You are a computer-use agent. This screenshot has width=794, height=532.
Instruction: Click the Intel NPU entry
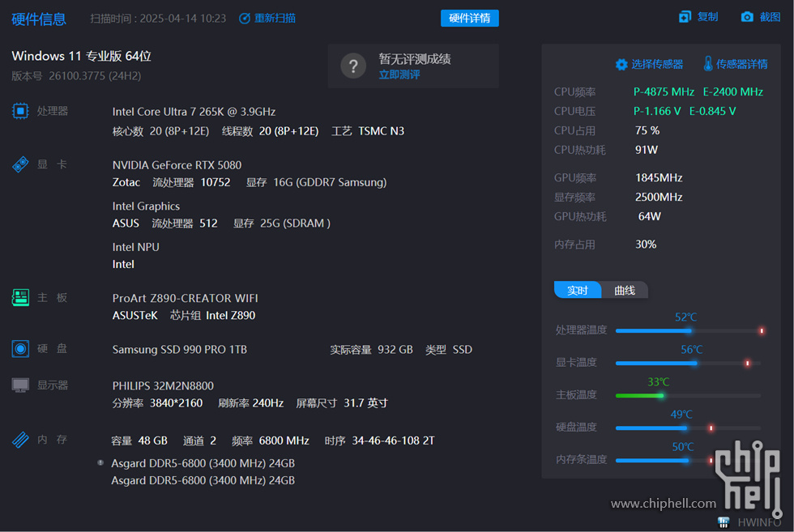pos(136,247)
